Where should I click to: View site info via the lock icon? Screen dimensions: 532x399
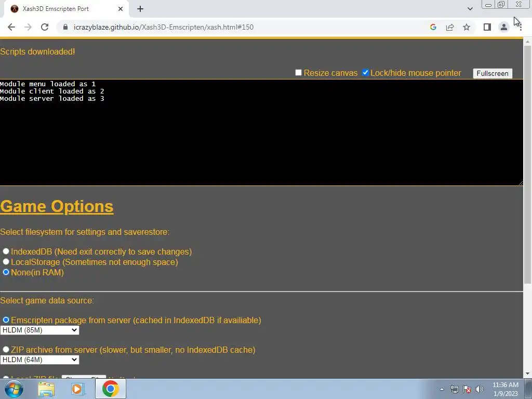point(65,27)
